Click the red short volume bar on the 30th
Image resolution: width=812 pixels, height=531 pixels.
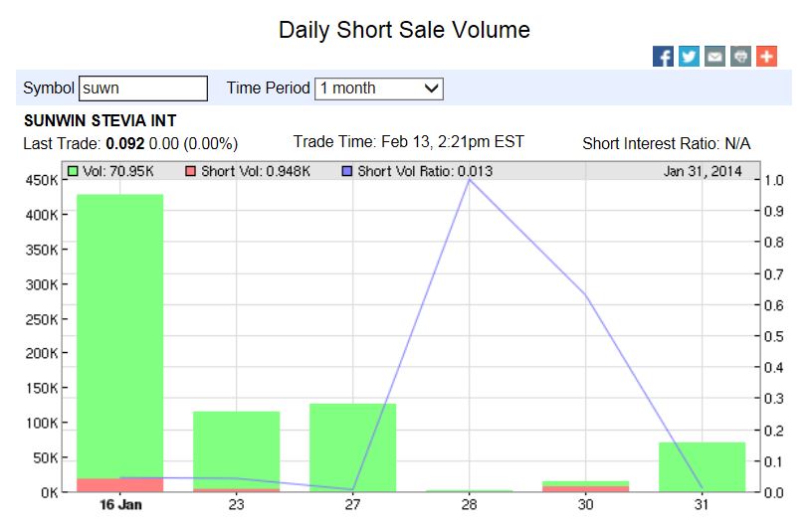point(585,488)
